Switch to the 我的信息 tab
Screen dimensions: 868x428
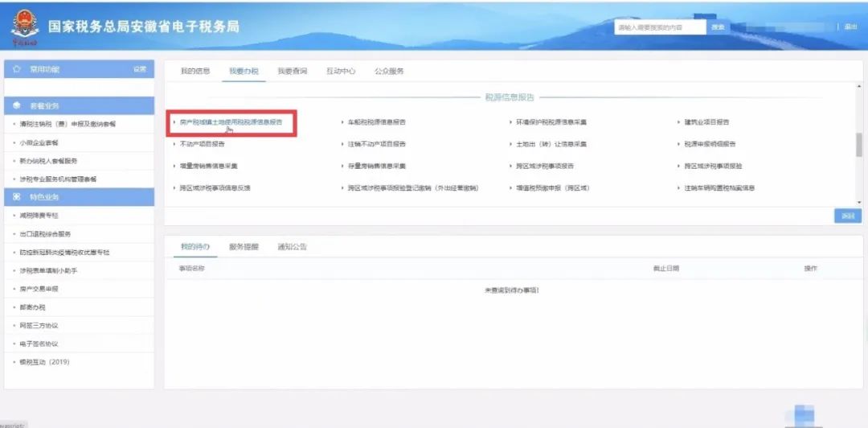(195, 71)
